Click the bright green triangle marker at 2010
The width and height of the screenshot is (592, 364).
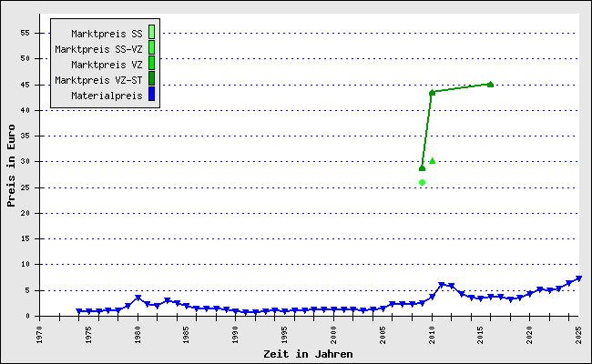pos(433,161)
